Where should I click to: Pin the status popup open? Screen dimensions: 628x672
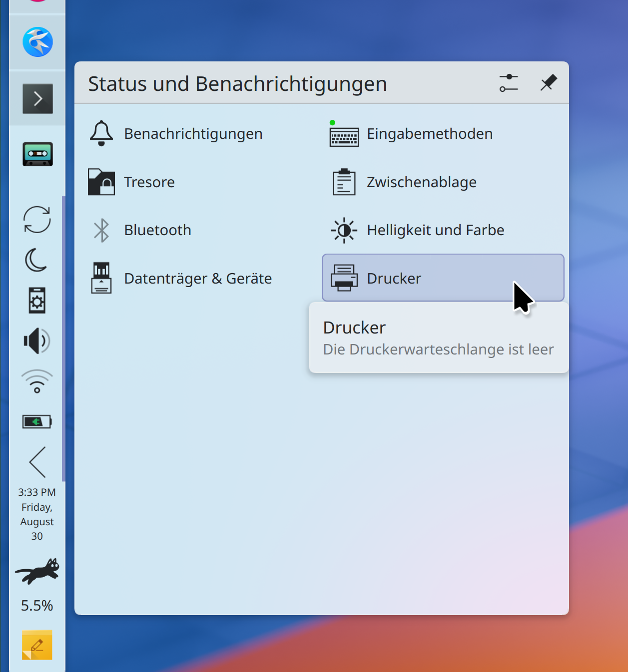pos(548,83)
